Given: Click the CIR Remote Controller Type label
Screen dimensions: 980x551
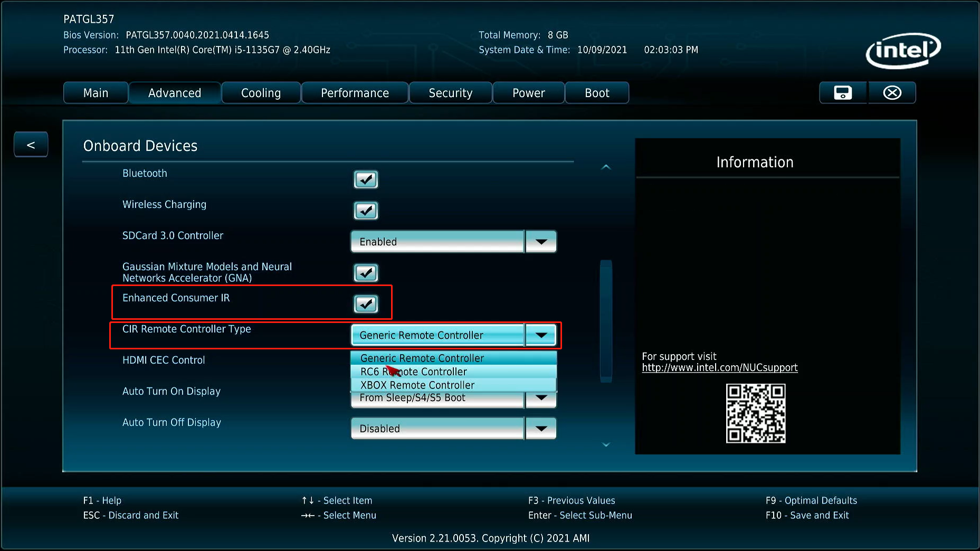Looking at the screenshot, I should point(186,329).
